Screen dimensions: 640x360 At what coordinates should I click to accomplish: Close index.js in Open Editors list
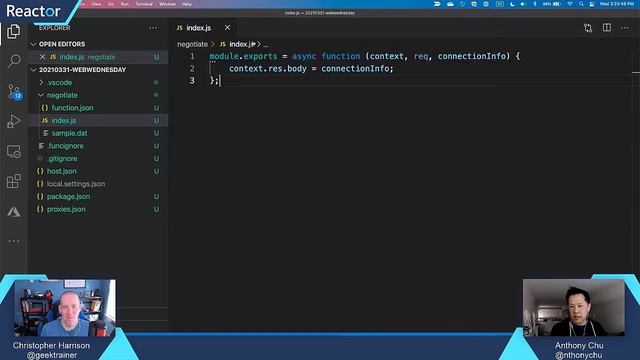click(42, 57)
